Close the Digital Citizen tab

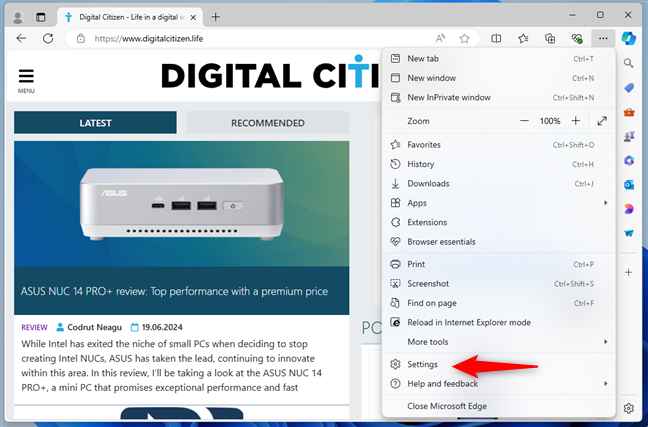(193, 17)
